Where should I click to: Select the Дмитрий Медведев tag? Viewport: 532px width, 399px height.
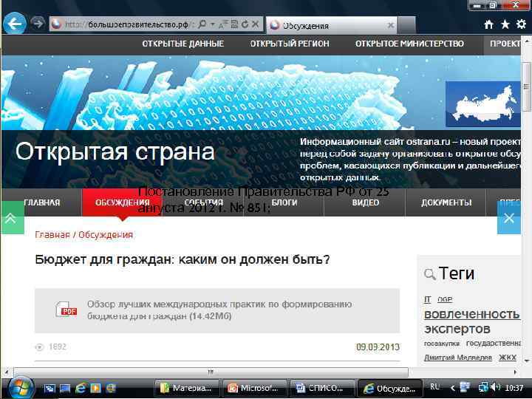[x=457, y=358]
